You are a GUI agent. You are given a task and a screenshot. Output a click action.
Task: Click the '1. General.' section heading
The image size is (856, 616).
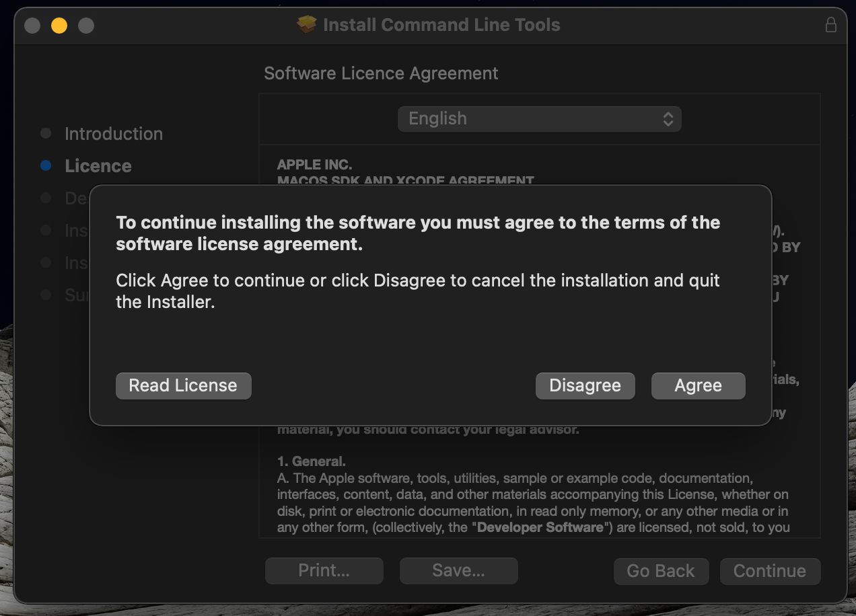pyautogui.click(x=312, y=462)
